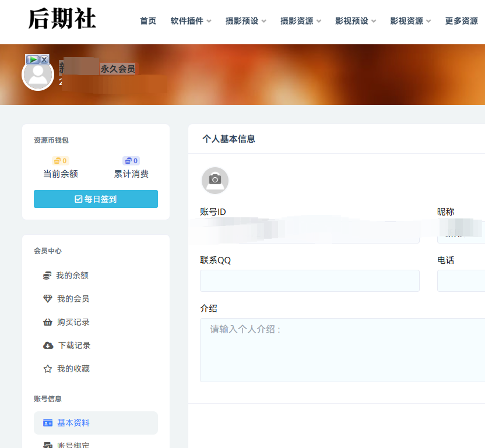The image size is (485, 448).
Task: Open the 摄影资源 menu
Action: (297, 21)
